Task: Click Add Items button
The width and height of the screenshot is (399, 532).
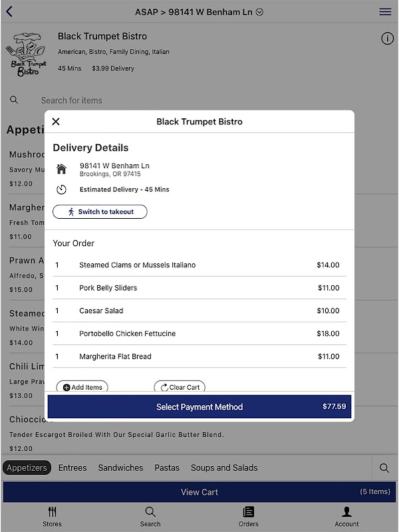Action: pyautogui.click(x=82, y=387)
